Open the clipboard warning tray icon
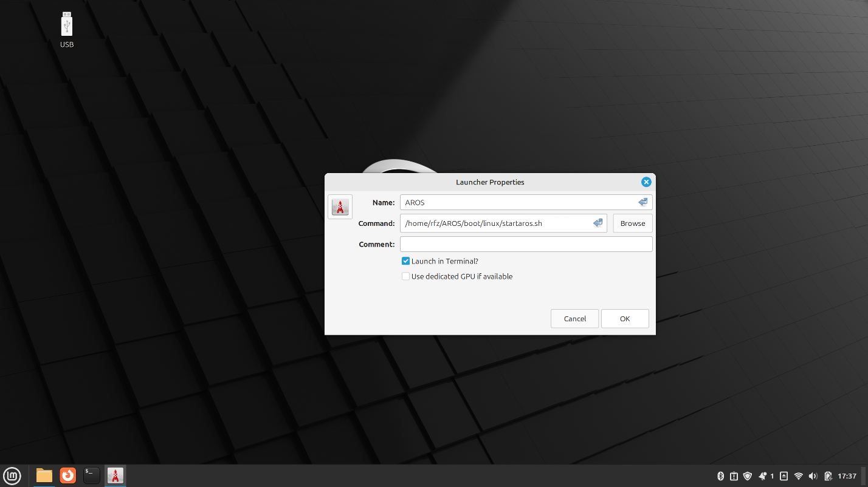The image size is (868, 487). (734, 476)
